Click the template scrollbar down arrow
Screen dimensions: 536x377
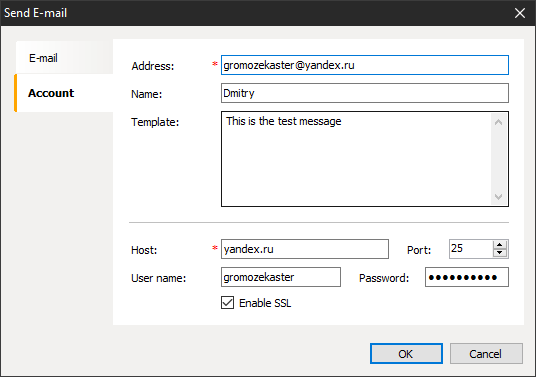tap(498, 197)
